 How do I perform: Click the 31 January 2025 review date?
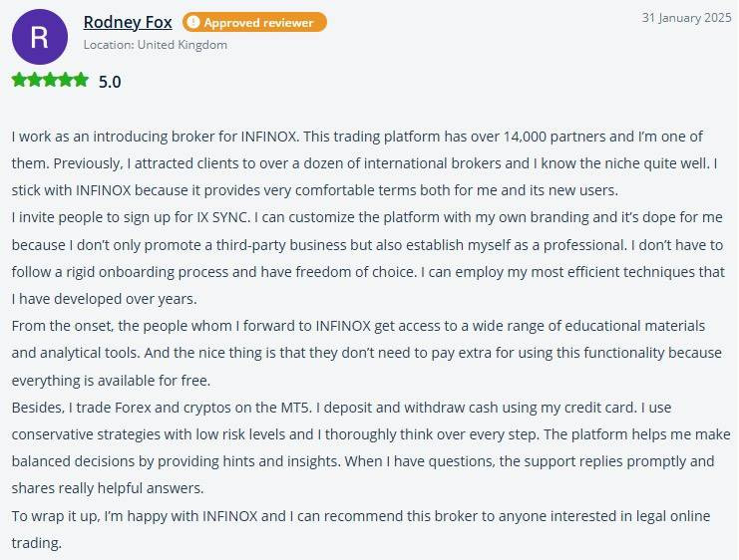click(686, 18)
